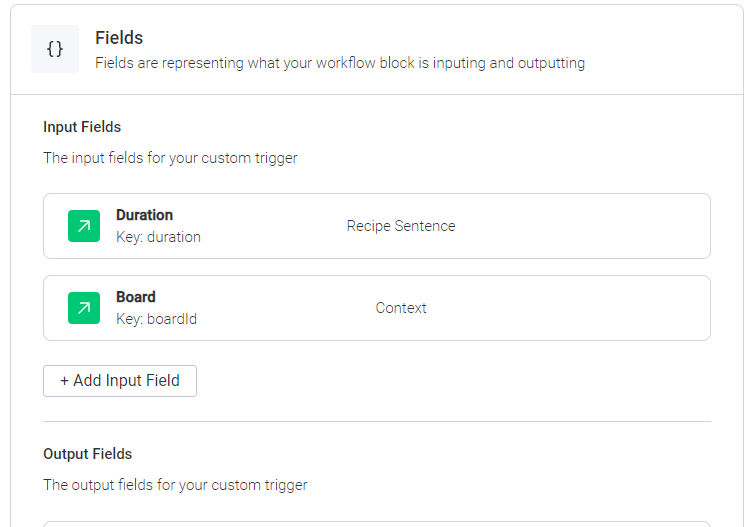Viewport: 747px width, 527px height.
Task: Select the Context source label
Action: 401,308
